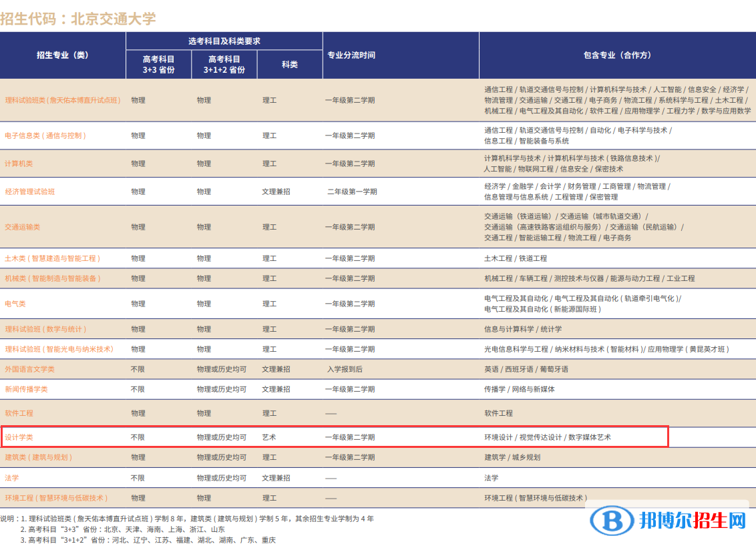Click 土木工程 / 铁道工程 cell
This screenshot has width=756, height=548.
516,258
